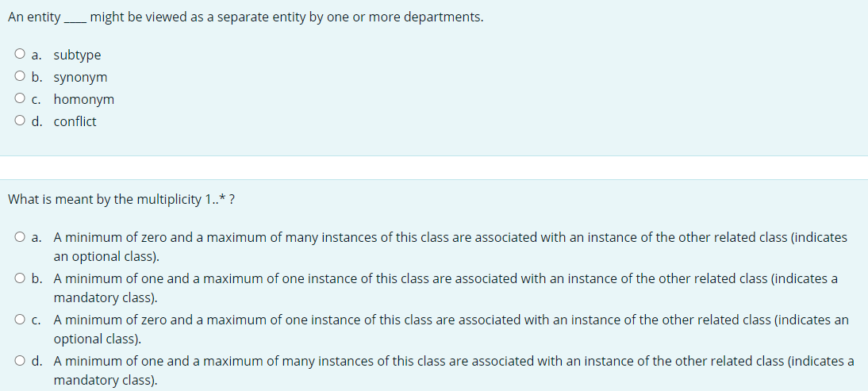Click the 'a.' letter beside subtype

click(36, 56)
